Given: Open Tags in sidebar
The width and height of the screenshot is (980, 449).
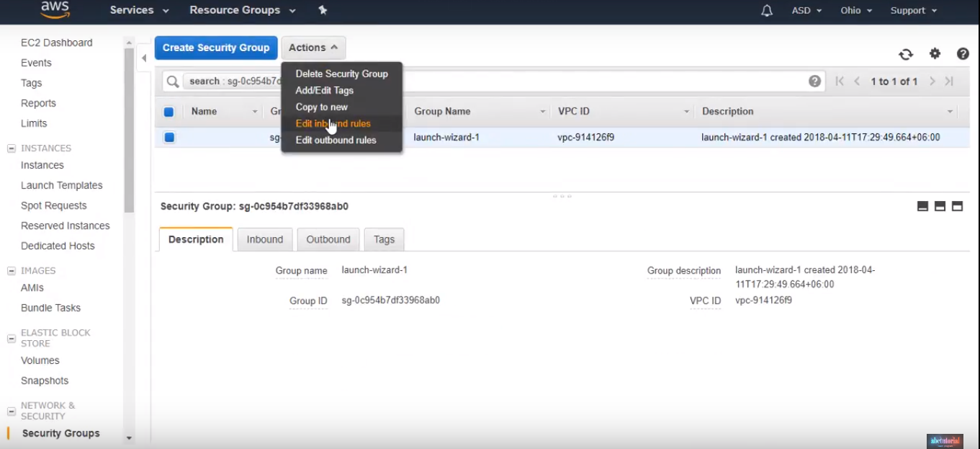Looking at the screenshot, I should 31,83.
